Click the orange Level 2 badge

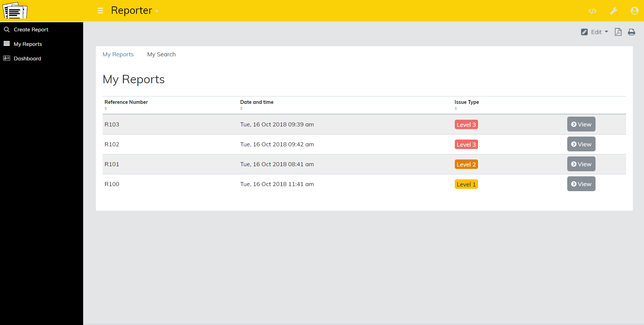pos(466,165)
